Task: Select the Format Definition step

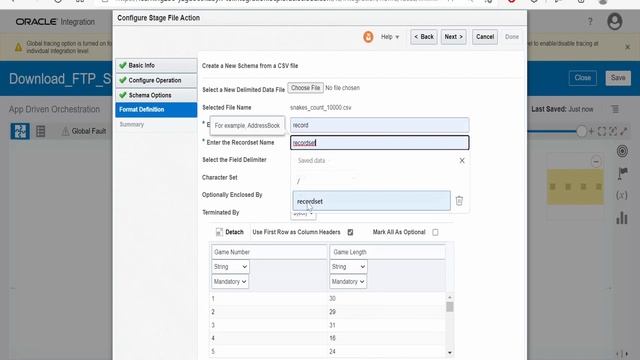Action: (156, 110)
